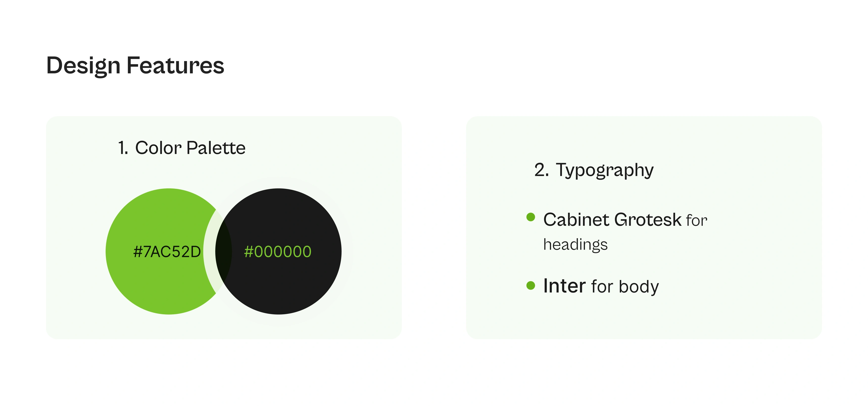Click the "Color" word in card title
Viewport: 868px width, 406px height.
tap(158, 148)
